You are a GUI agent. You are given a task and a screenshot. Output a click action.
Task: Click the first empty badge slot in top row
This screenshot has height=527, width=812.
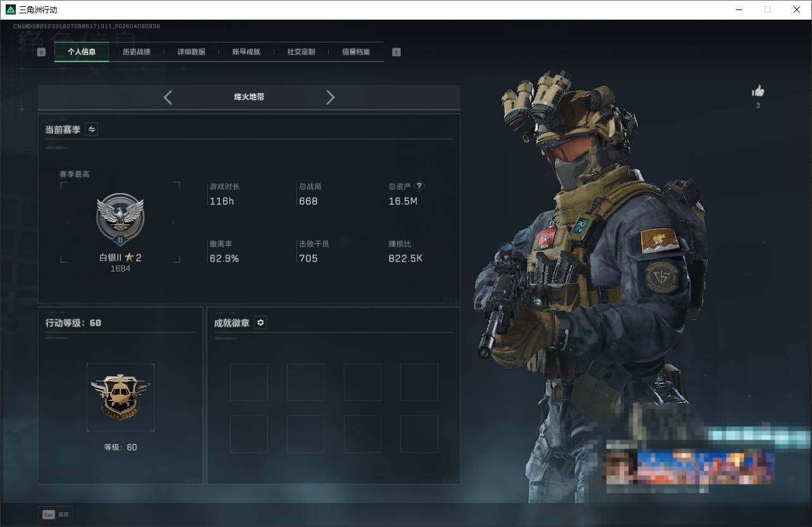coord(248,382)
